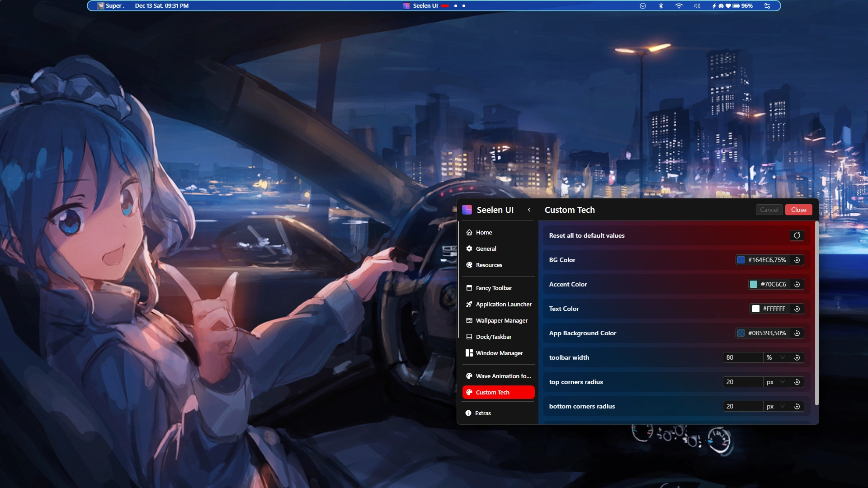The height and width of the screenshot is (488, 868).
Task: Open the Dock/Taskbar settings
Action: (x=493, y=337)
